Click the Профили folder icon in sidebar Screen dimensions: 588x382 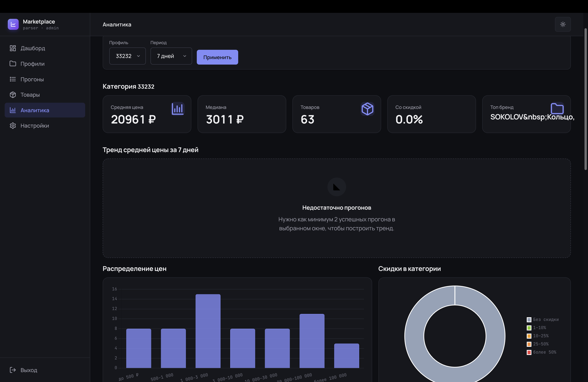click(x=13, y=63)
